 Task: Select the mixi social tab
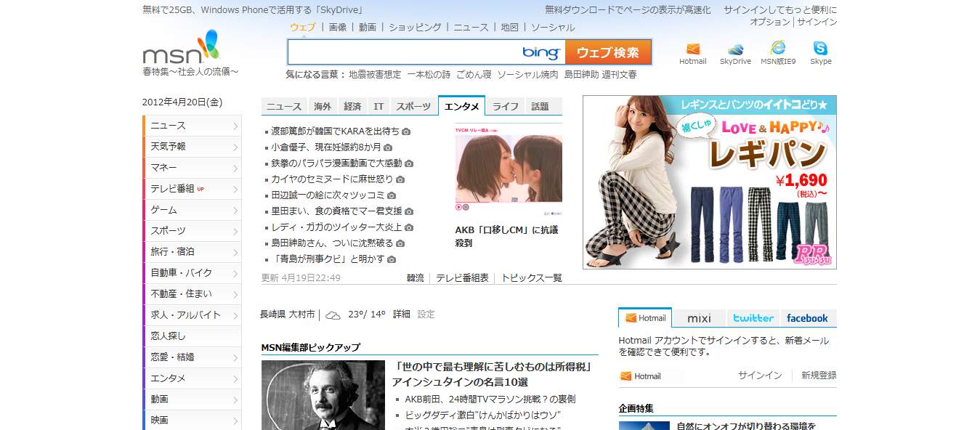point(699,318)
